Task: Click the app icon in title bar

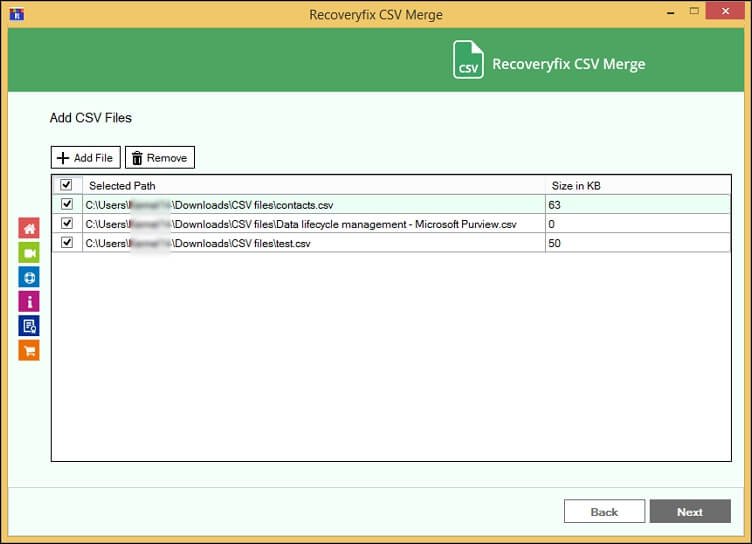Action: click(16, 14)
